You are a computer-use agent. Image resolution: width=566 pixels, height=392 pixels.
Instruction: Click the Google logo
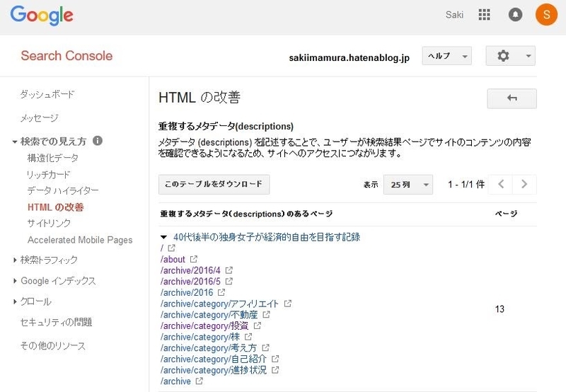42,16
